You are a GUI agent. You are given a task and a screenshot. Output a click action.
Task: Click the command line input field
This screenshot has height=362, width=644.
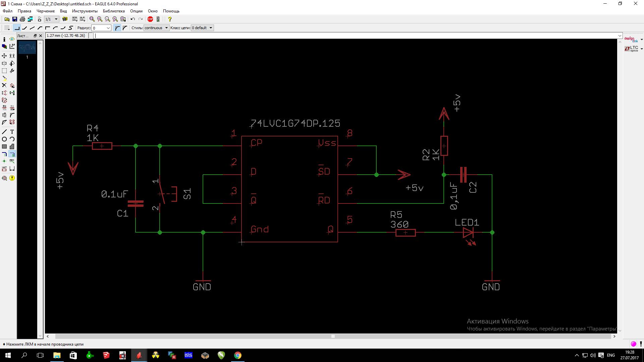point(356,36)
